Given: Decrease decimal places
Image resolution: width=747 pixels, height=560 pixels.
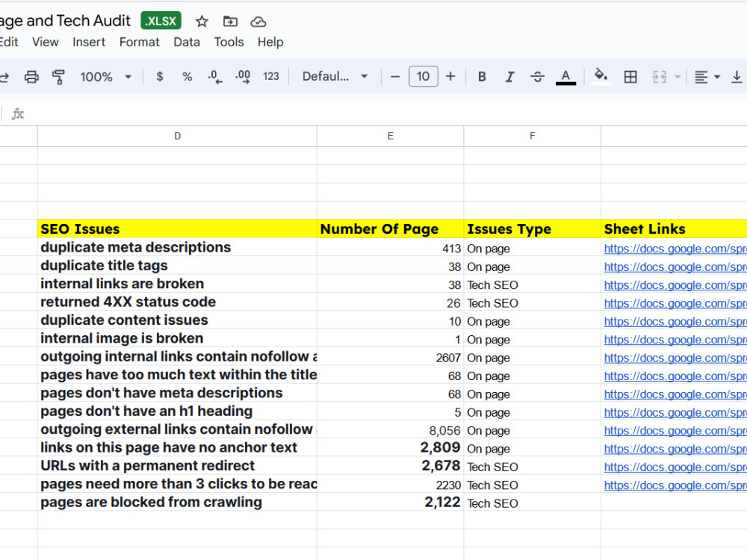Looking at the screenshot, I should coord(215,77).
